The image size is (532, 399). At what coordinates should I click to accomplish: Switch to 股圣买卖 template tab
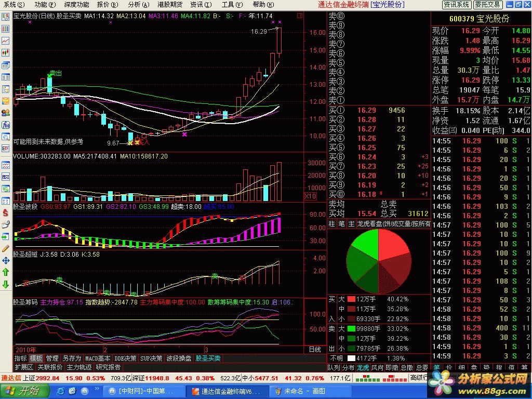[208, 358]
